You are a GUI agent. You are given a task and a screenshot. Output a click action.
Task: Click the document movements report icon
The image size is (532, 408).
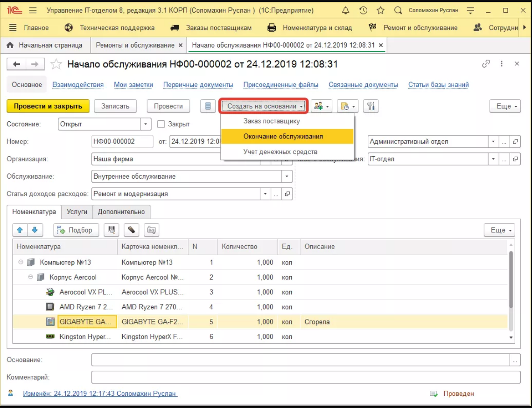[208, 106]
